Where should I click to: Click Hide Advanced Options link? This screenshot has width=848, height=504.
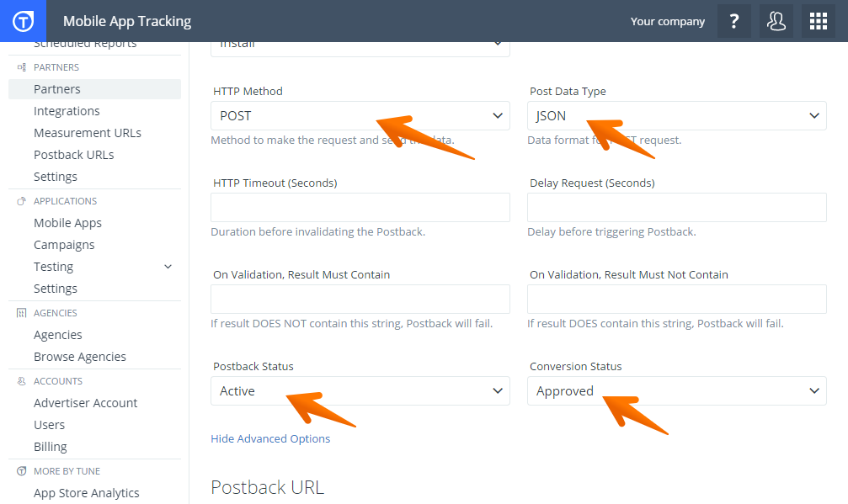(270, 438)
